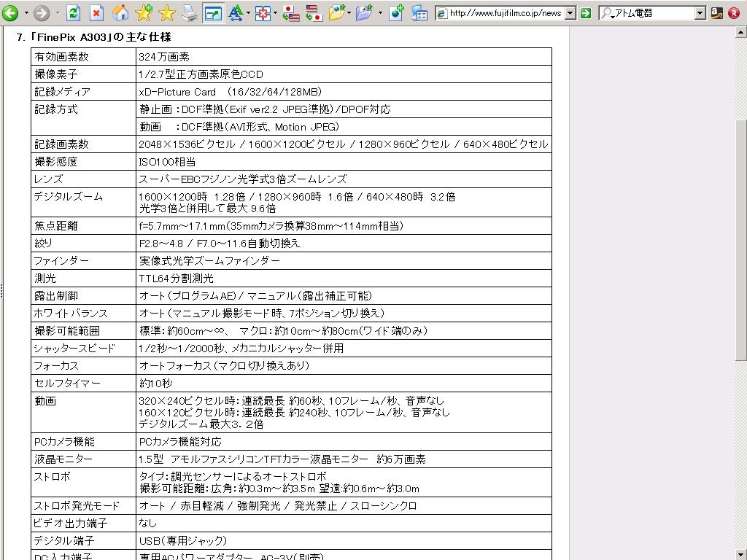This screenshot has width=747, height=560.
Task: Add to favorites with star-plus icon
Action: click(x=144, y=13)
